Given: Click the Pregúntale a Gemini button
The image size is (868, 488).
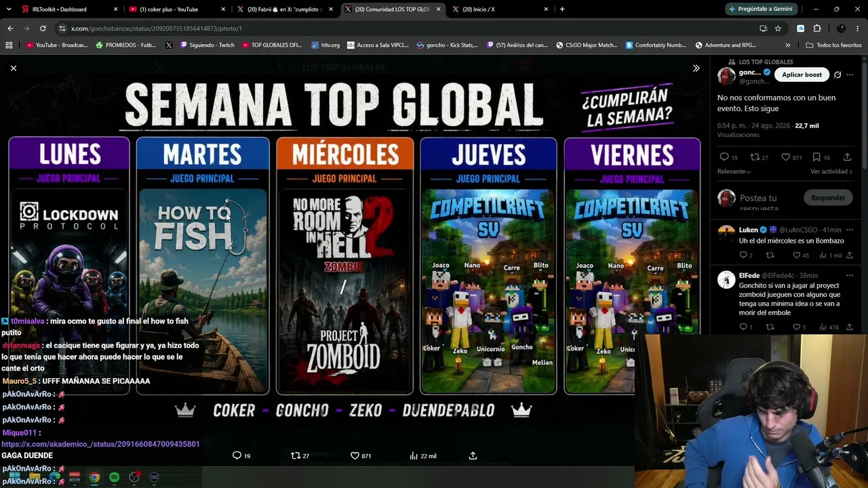Looking at the screenshot, I should [760, 9].
